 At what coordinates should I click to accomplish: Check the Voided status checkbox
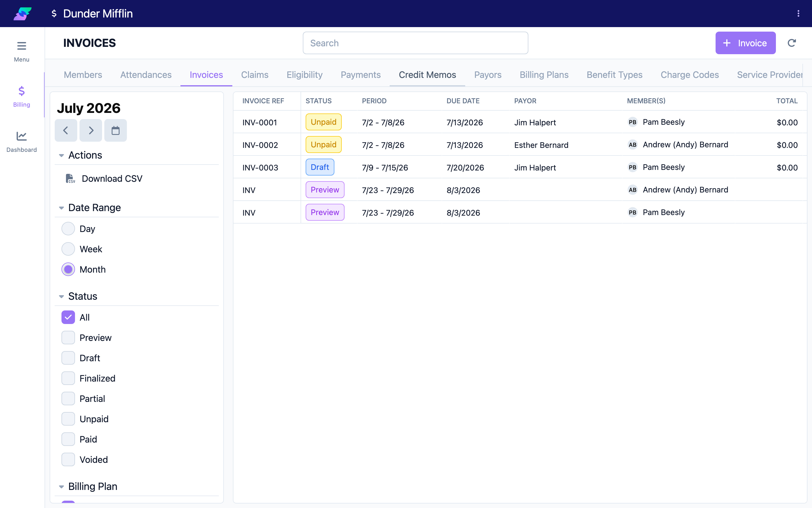68,460
